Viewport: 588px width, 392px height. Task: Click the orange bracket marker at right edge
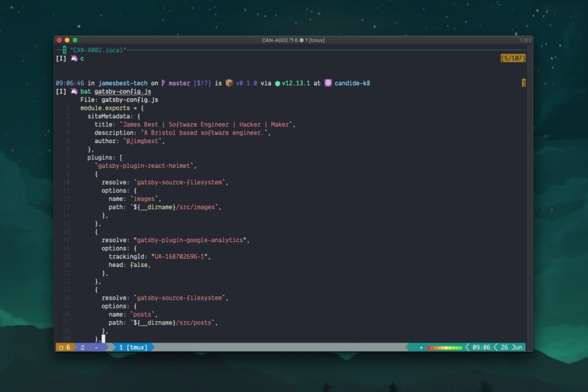[x=523, y=83]
